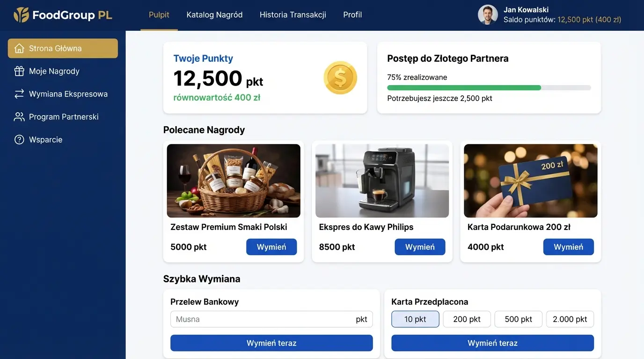Click the 5000 pkt price
The width and height of the screenshot is (644, 359).
coord(189,247)
